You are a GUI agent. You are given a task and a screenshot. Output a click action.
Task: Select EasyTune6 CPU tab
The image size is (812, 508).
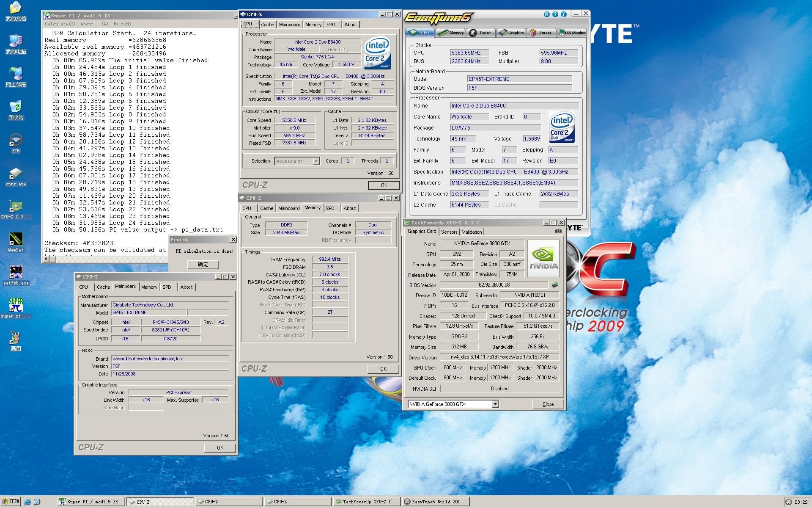(420, 33)
